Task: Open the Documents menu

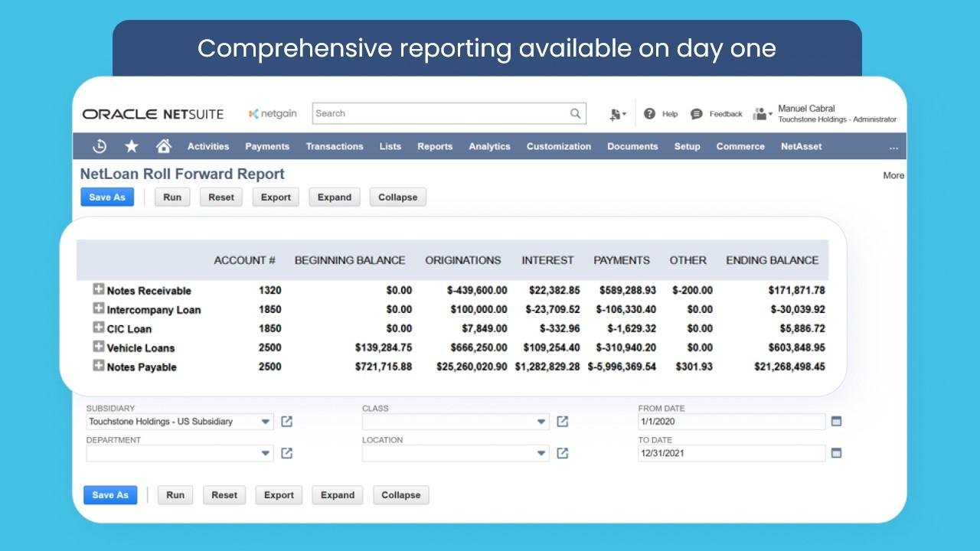Action: (x=632, y=146)
